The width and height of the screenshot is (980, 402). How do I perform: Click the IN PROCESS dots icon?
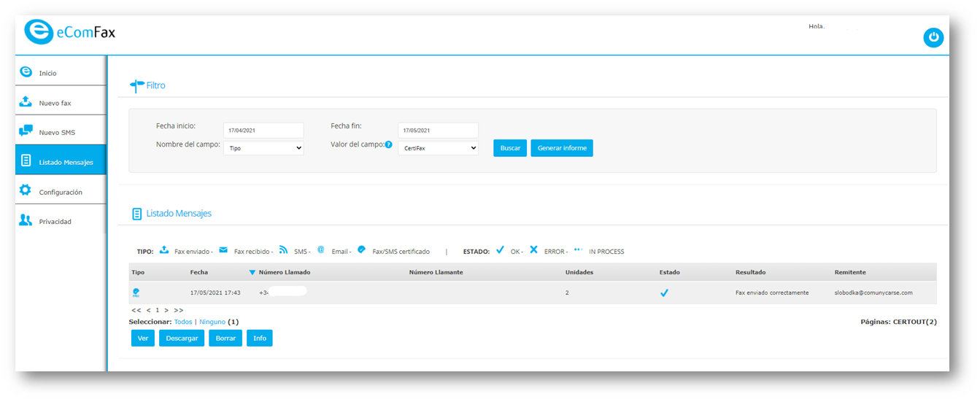coord(579,250)
